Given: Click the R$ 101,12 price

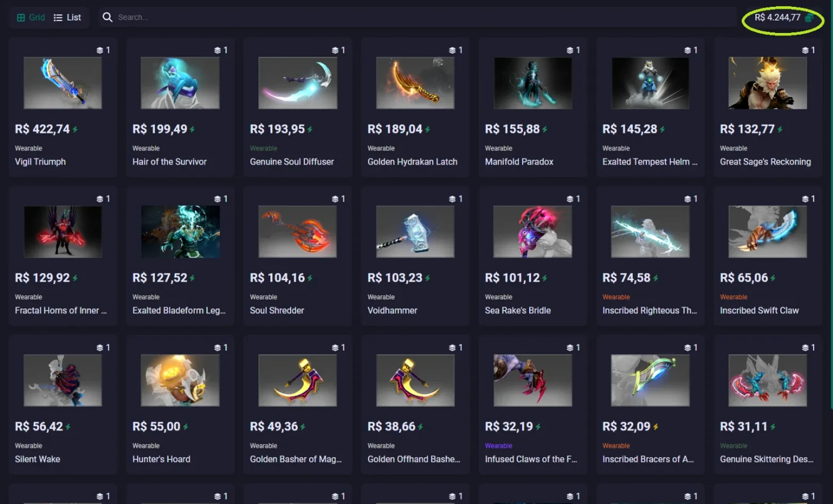Looking at the screenshot, I should (513, 278).
